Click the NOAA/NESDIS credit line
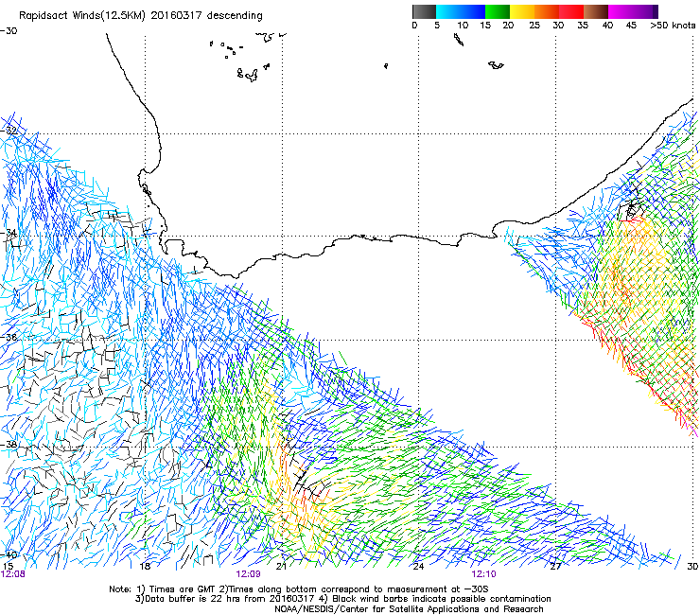The width and height of the screenshot is (700, 615). [409, 609]
